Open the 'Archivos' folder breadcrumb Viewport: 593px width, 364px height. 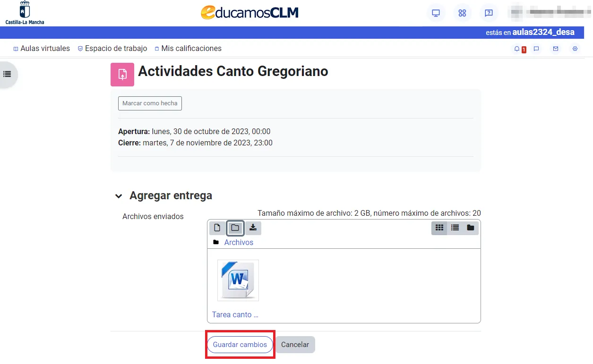[x=239, y=242]
